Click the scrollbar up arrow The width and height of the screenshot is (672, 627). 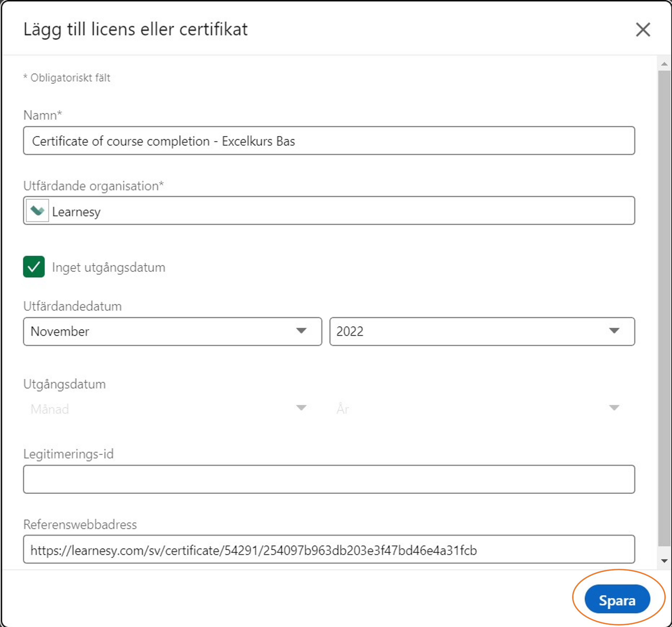[x=664, y=64]
